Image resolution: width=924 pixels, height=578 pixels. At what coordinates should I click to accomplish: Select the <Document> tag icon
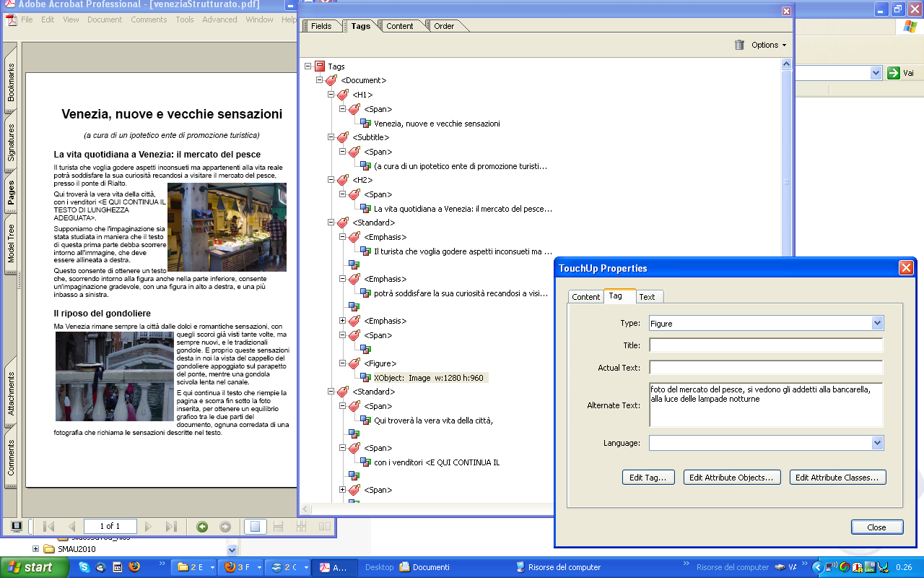tap(331, 80)
